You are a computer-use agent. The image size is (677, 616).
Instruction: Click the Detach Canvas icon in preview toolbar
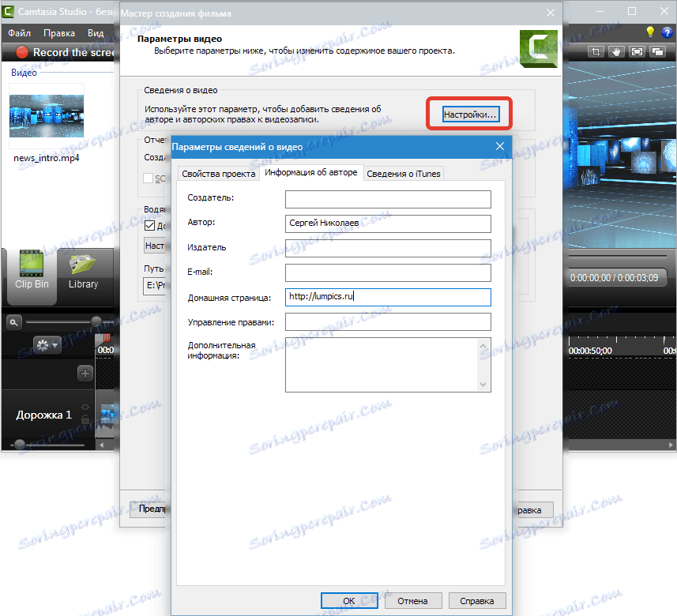pyautogui.click(x=656, y=51)
